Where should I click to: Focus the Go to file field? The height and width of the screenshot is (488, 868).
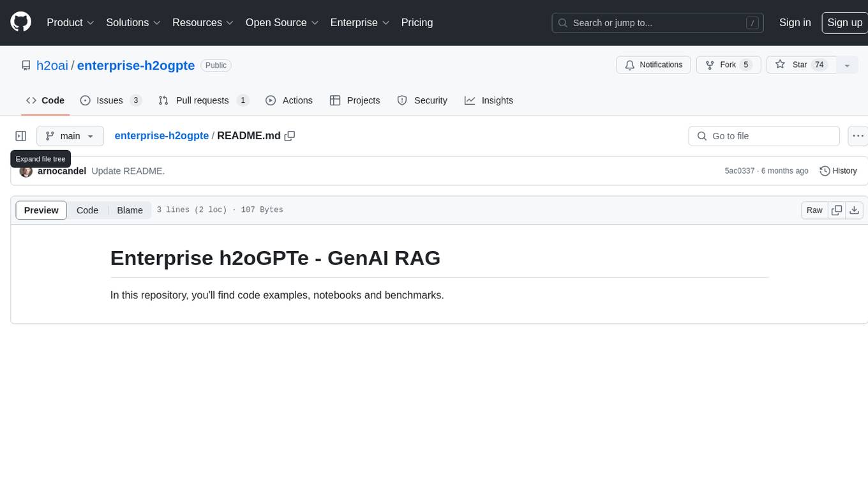coord(764,136)
